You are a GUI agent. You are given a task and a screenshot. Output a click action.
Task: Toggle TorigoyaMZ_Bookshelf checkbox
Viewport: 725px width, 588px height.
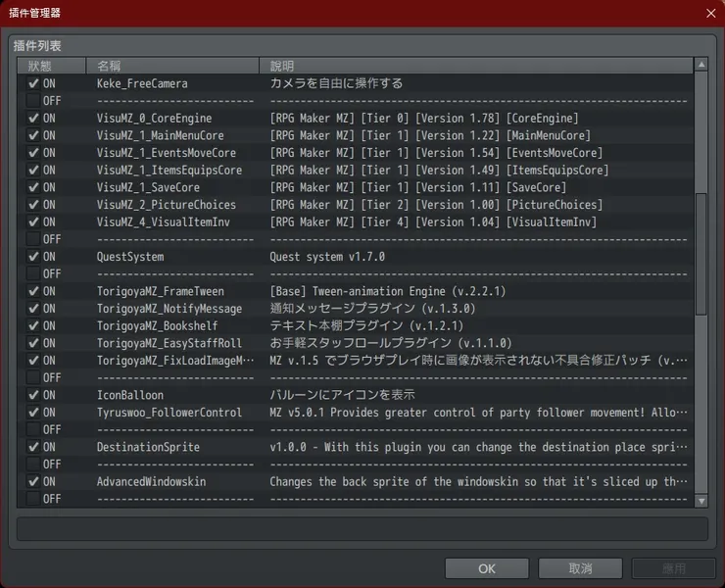click(x=33, y=325)
